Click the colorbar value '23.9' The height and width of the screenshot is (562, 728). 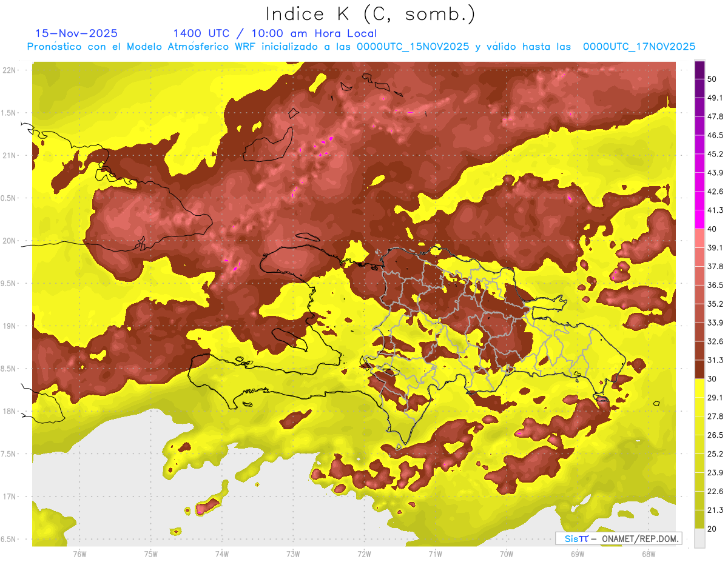coord(715,472)
